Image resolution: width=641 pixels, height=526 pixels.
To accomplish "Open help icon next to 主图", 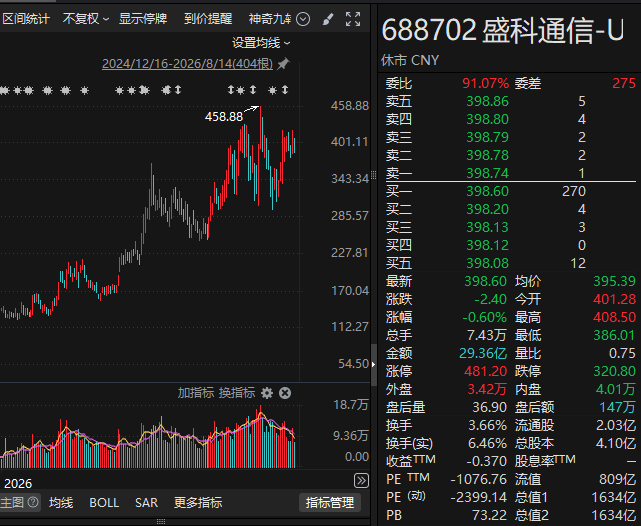I will pyautogui.click(x=33, y=502).
